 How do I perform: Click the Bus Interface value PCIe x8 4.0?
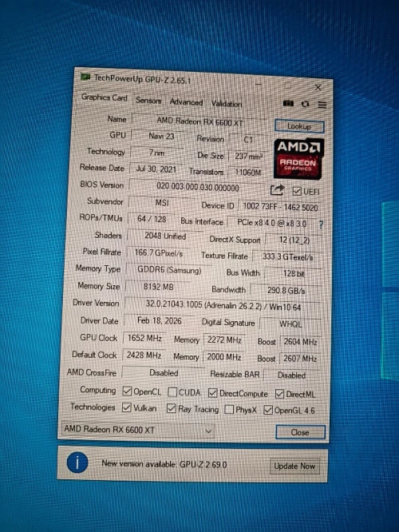272,223
